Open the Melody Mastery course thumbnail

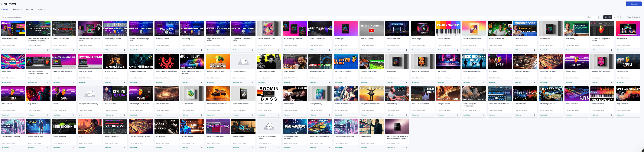[448, 29]
